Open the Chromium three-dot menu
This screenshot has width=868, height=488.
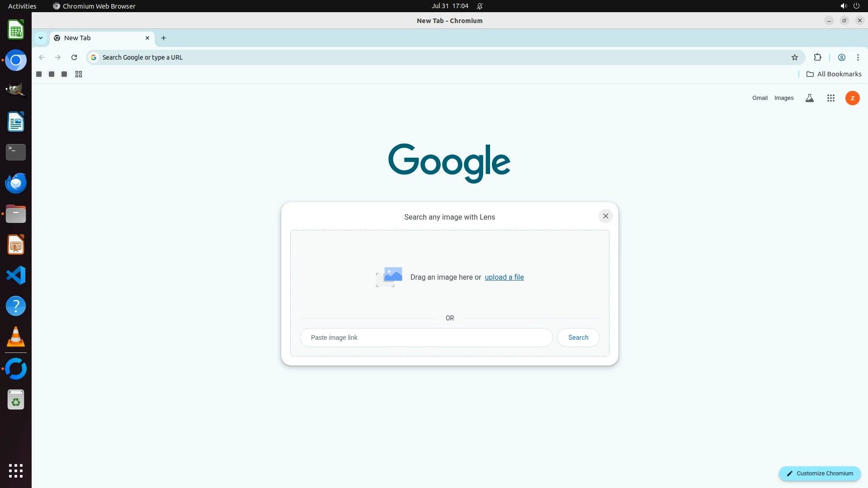coord(858,57)
